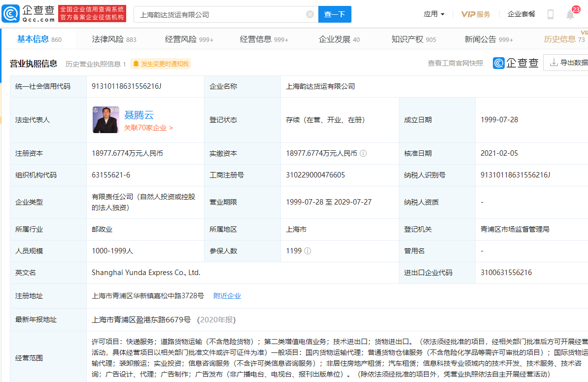Click the 企查查 watermark logo near export
Viewport: 588px width, 382px height.
tap(516, 63)
